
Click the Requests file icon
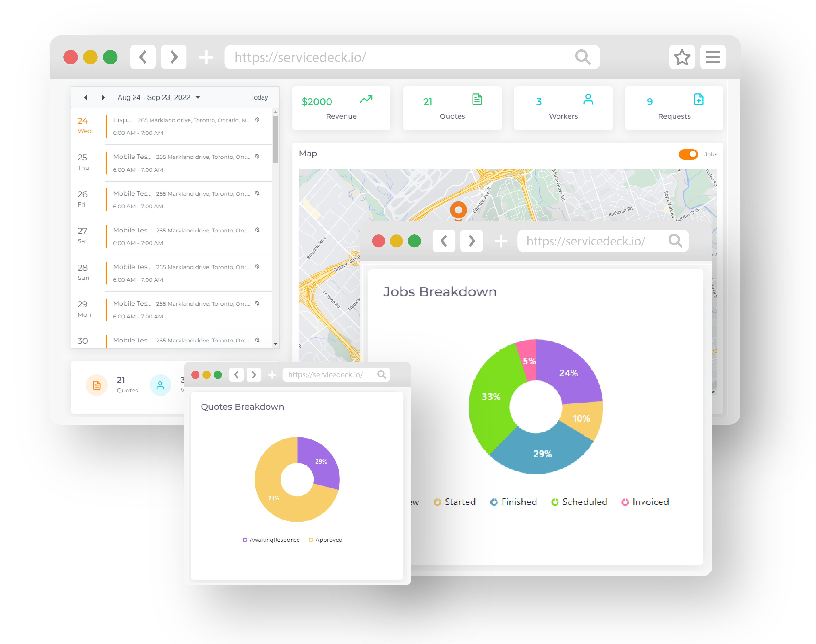point(699,99)
